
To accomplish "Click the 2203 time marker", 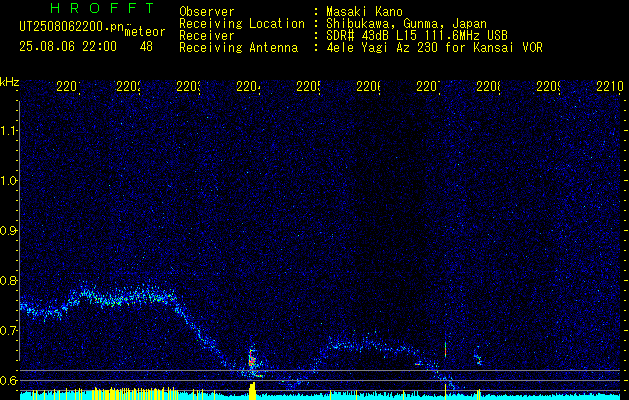I will point(188,87).
